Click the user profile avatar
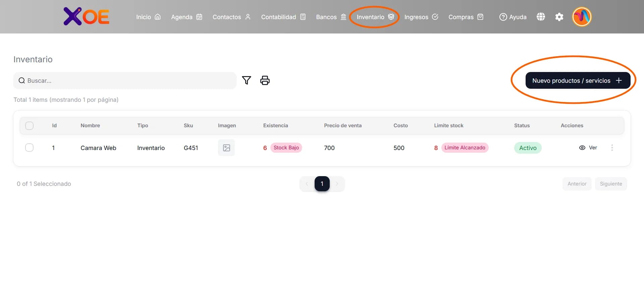The image size is (644, 291). click(582, 17)
